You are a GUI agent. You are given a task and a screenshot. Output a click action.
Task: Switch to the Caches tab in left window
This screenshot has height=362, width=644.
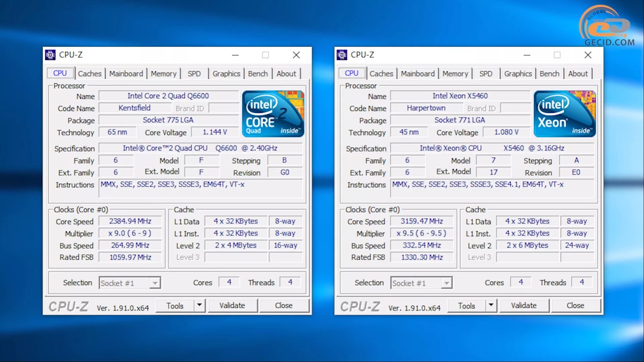pyautogui.click(x=90, y=74)
